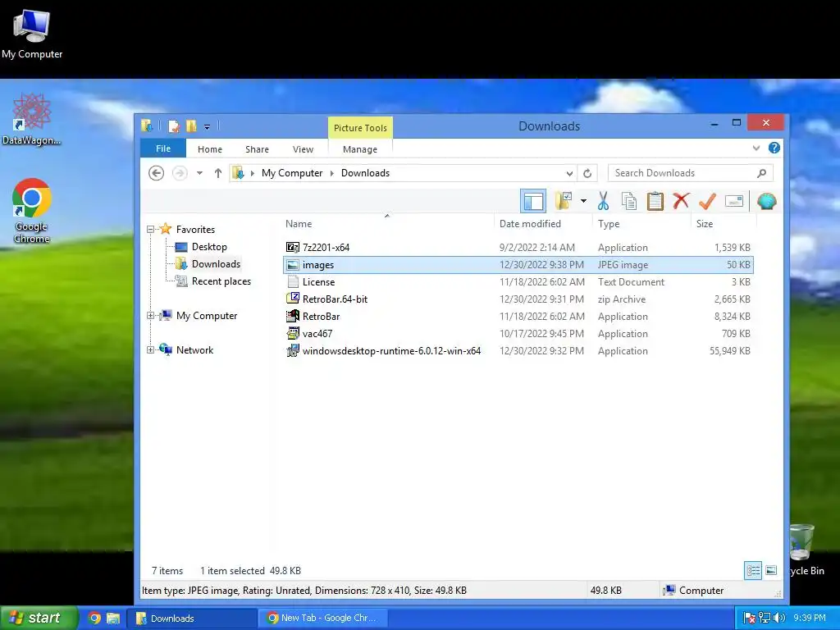Image resolution: width=840 pixels, height=630 pixels.
Task: Open the folder options dropdown arrow
Action: tap(583, 202)
